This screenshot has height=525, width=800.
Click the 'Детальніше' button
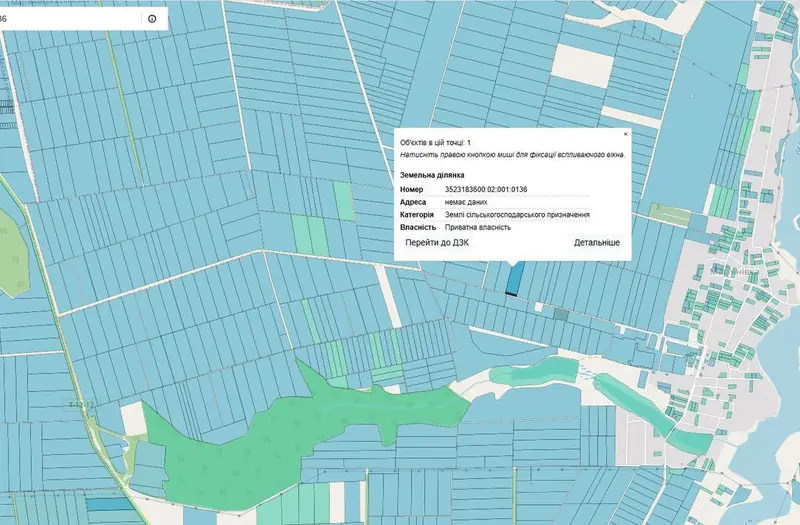tap(597, 243)
